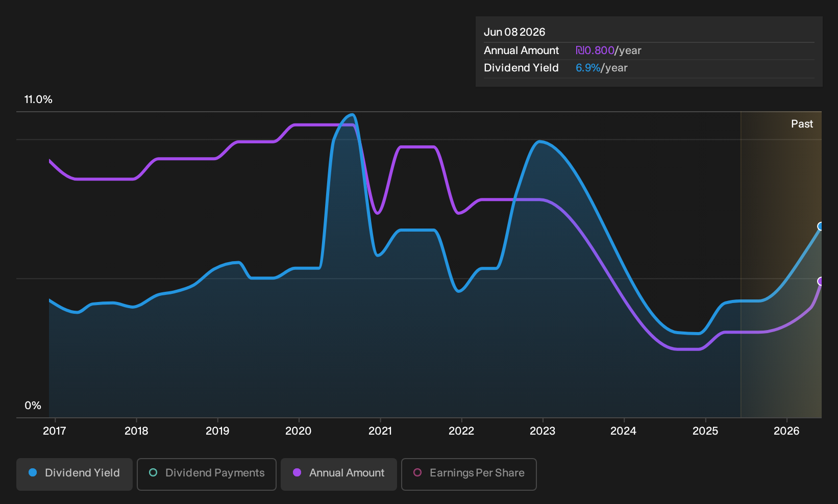Click the Past label in shaded region
Image resolution: width=838 pixels, height=504 pixels.
pyautogui.click(x=802, y=124)
